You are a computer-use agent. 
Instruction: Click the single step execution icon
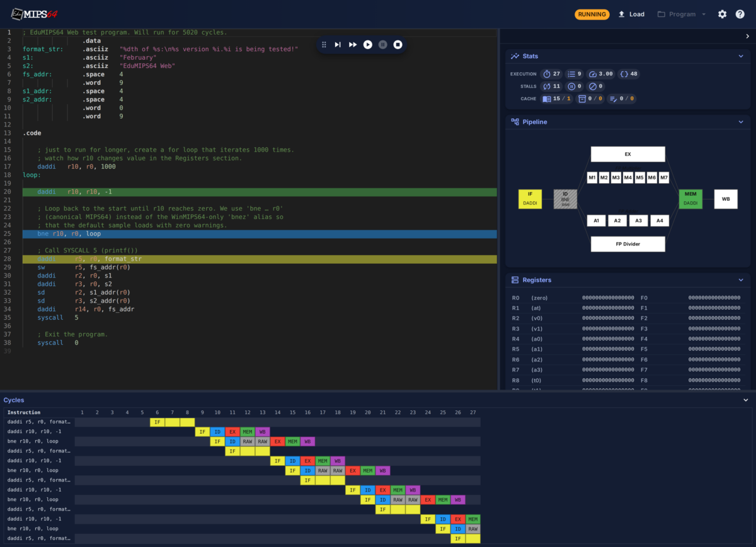pos(338,45)
